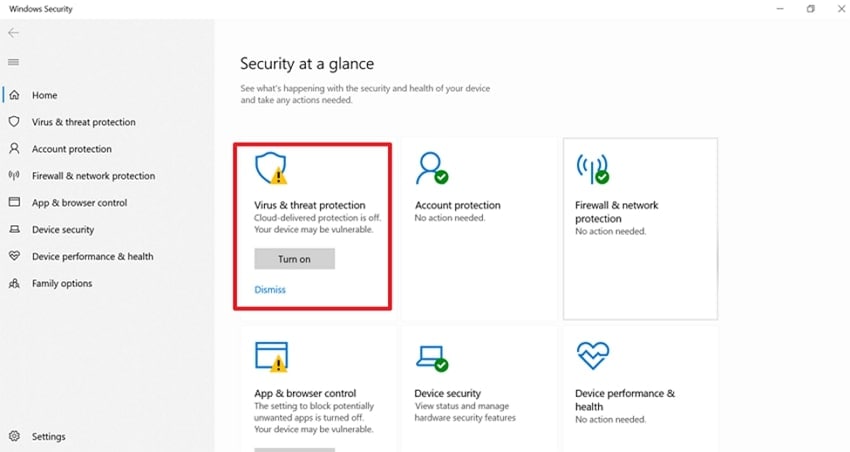
Task: Go to Account protection in sidebar
Action: 72,149
